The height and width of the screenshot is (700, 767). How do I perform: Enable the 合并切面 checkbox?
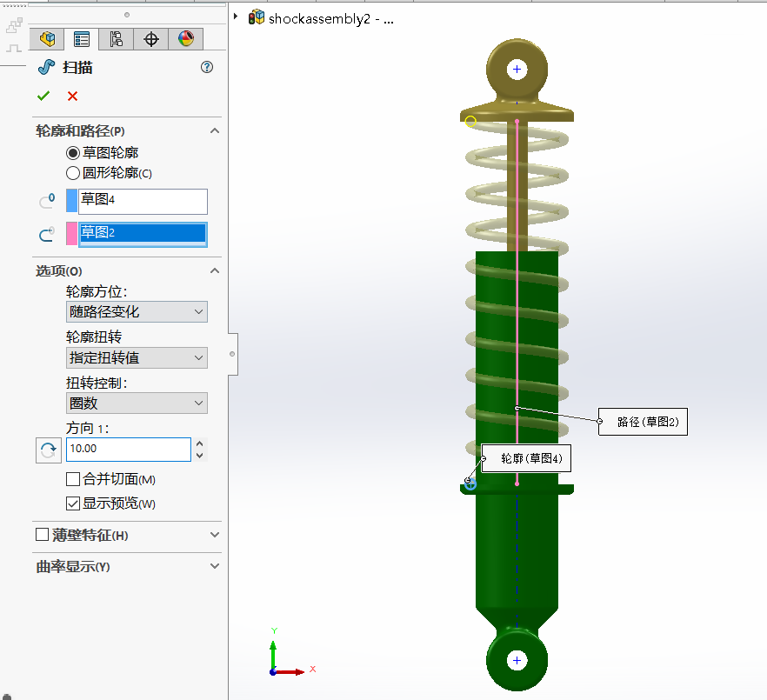pos(73,479)
